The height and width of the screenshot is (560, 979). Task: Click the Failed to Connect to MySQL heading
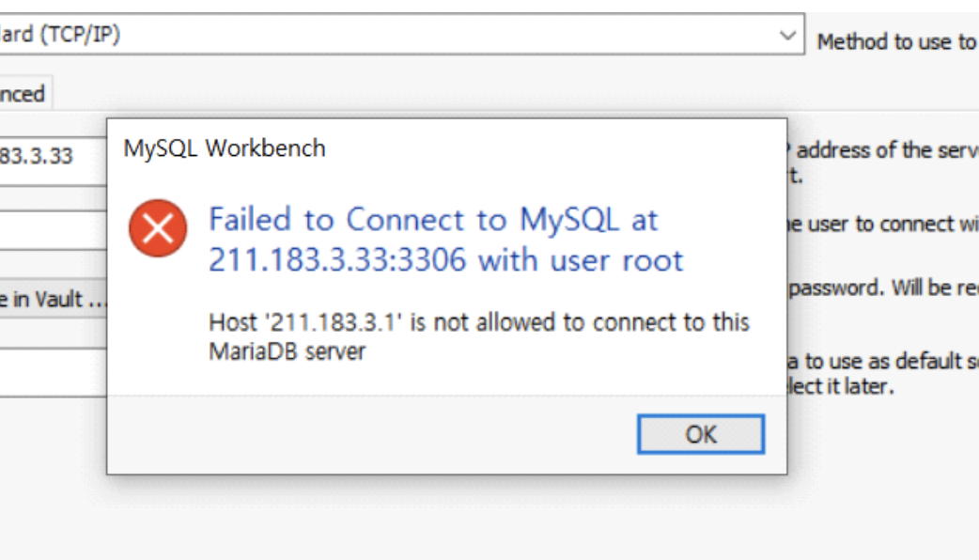(433, 220)
